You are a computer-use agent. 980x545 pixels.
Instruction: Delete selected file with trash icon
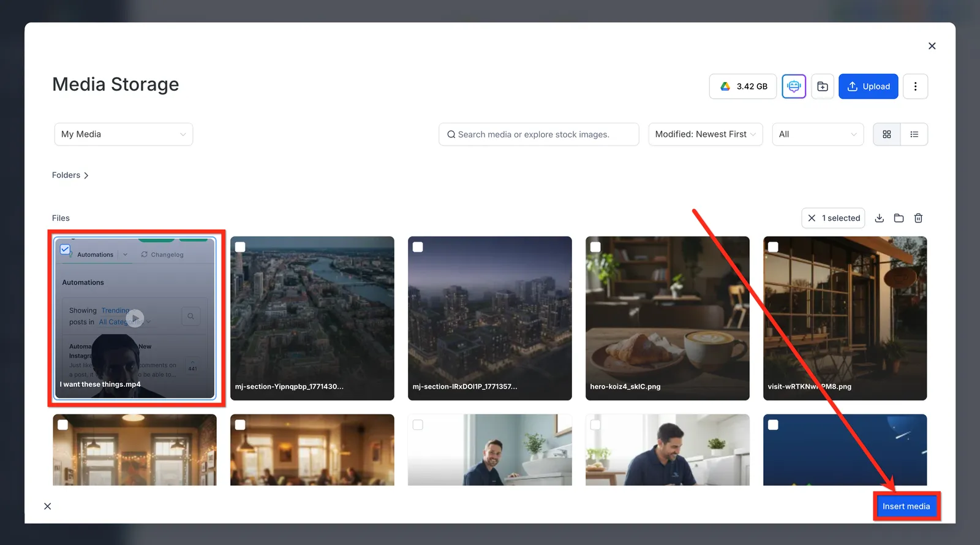click(x=918, y=218)
